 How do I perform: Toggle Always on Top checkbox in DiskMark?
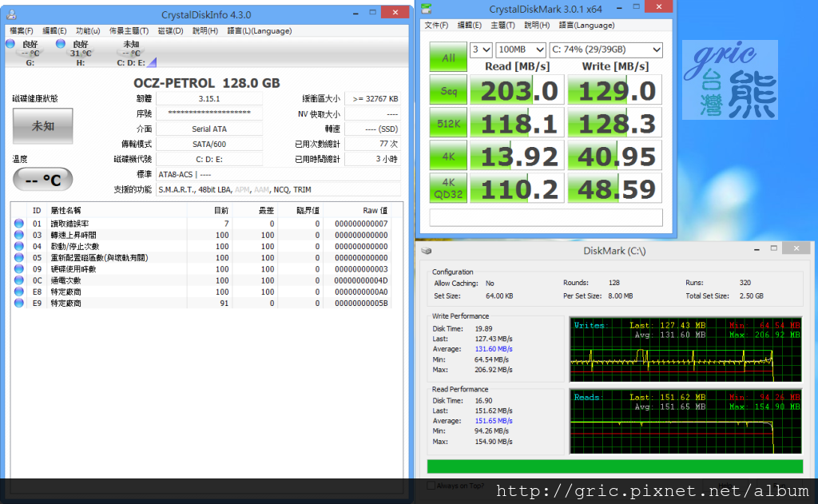(431, 486)
